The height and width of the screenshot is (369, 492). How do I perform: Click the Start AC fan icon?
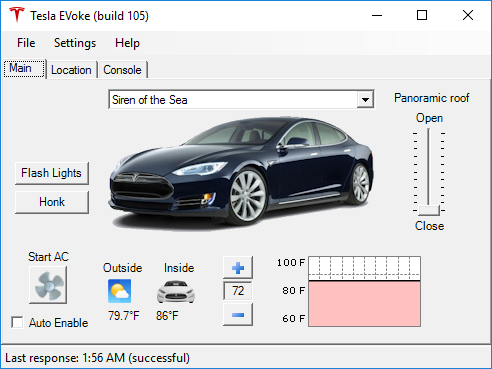pyautogui.click(x=48, y=285)
